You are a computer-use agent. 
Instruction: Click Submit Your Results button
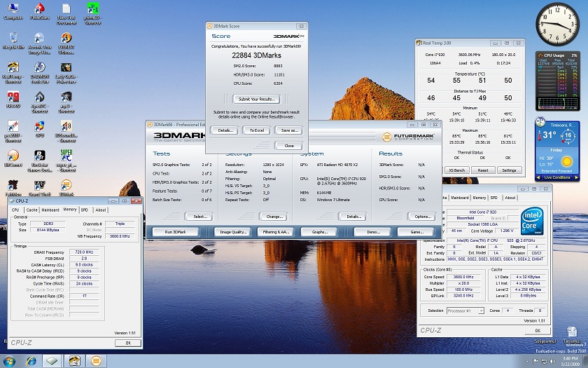click(256, 99)
